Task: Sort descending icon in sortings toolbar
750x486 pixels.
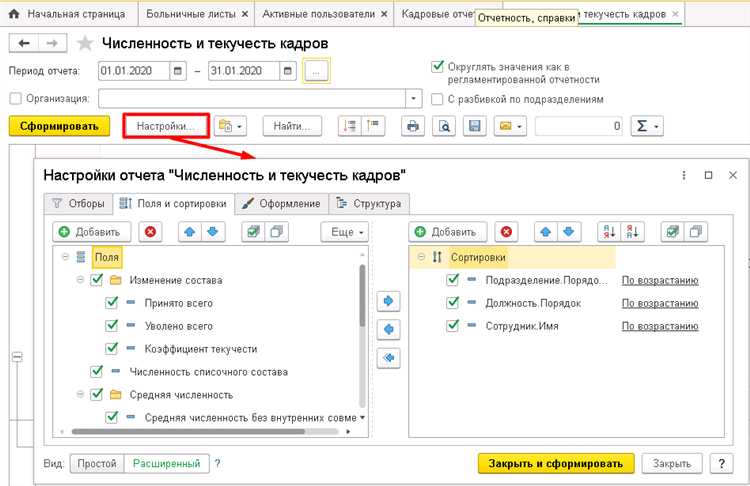Action: [632, 232]
